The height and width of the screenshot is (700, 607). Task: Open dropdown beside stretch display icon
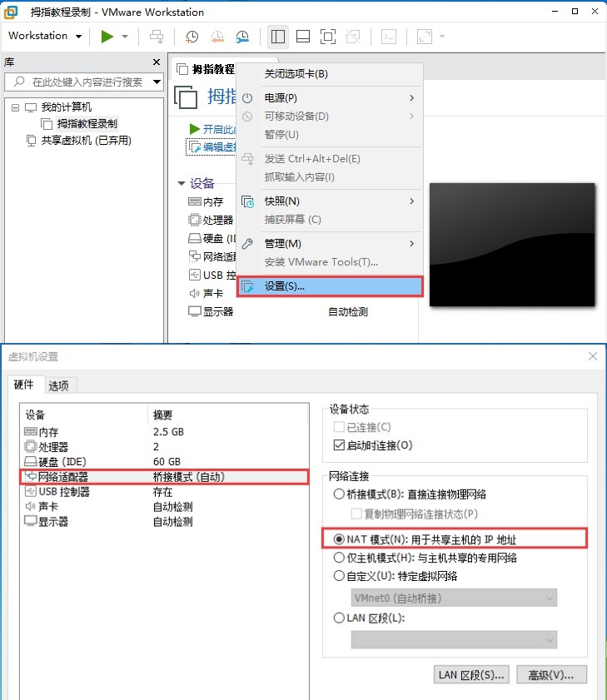point(442,37)
